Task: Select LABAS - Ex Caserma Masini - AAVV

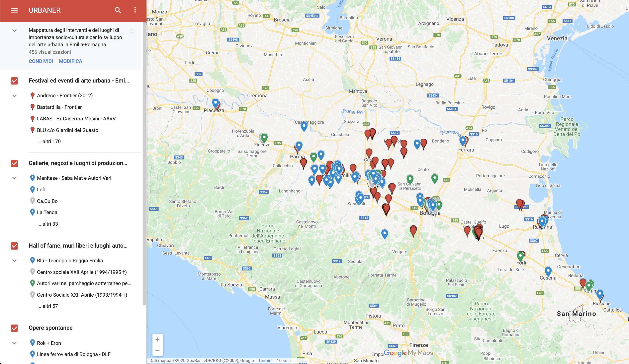Action: pos(76,119)
